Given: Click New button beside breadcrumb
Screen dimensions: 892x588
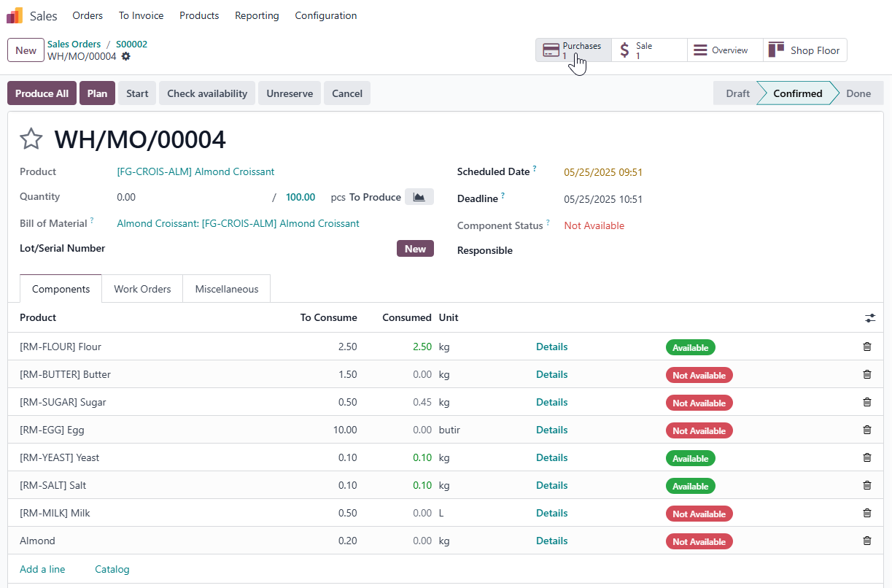Looking at the screenshot, I should click(26, 50).
